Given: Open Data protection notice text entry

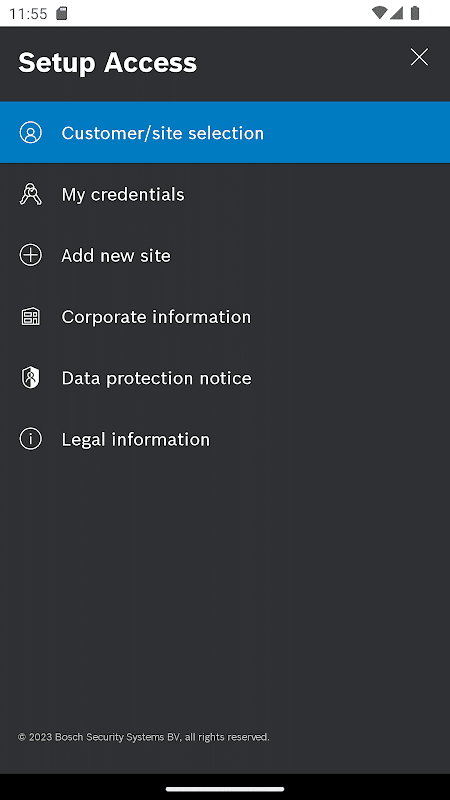Looking at the screenshot, I should 156,378.
